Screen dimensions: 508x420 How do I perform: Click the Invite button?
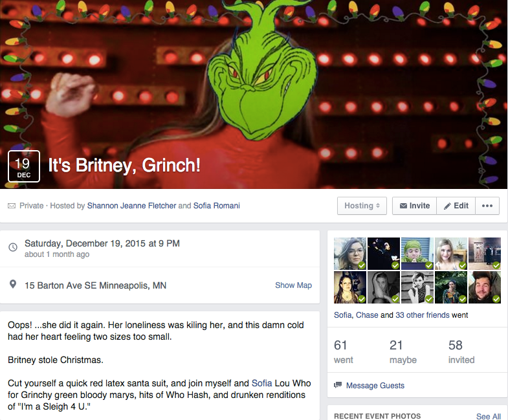tap(414, 206)
